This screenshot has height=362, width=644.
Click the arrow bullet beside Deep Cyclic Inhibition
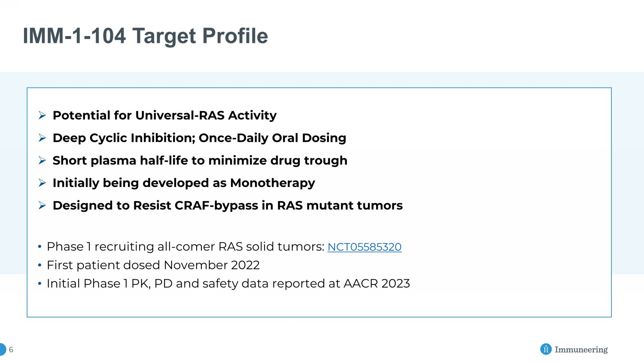point(42,138)
